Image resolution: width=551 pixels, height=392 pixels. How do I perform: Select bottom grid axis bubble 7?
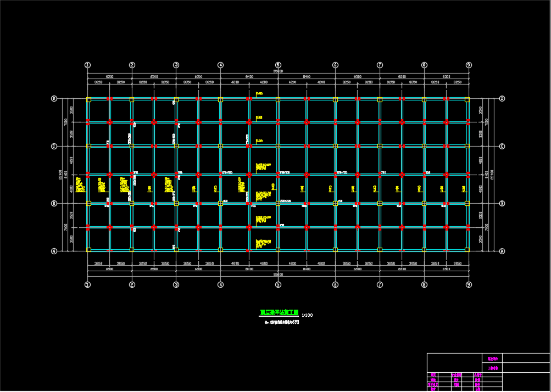coord(380,284)
